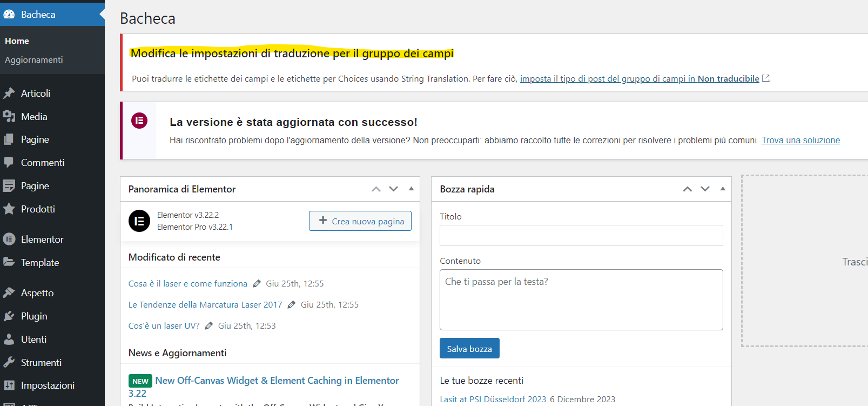868x406 pixels.
Task: Click the Commenti speech bubble icon
Action: point(9,162)
